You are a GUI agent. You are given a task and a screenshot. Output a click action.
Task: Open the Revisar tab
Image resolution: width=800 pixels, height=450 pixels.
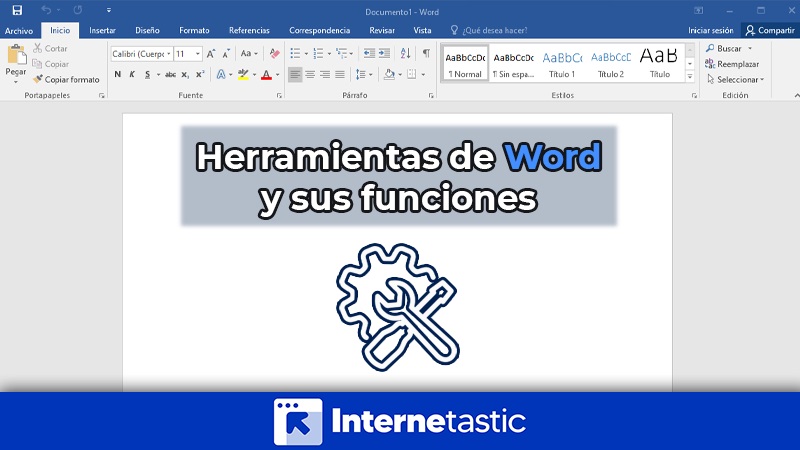point(382,31)
